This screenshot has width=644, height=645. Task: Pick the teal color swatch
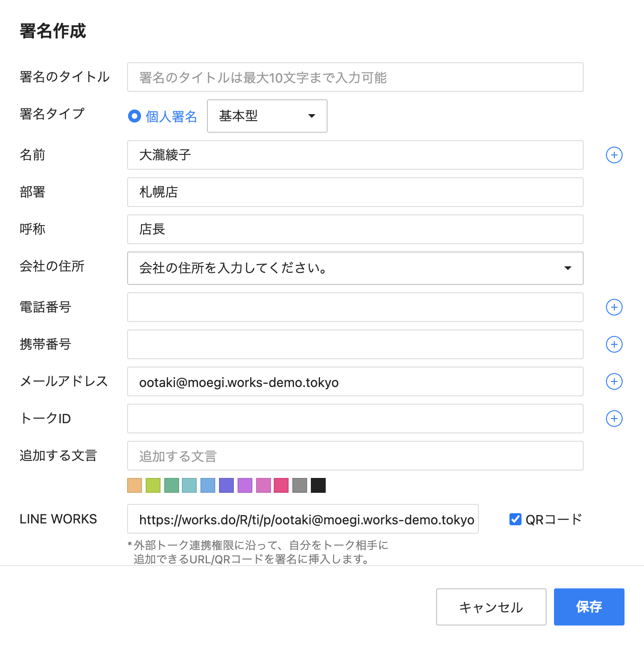coord(189,485)
